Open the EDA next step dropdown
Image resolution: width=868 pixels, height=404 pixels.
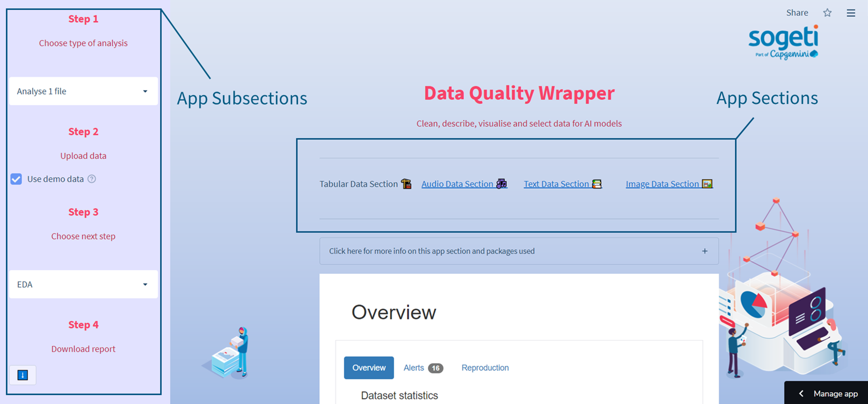click(x=83, y=284)
